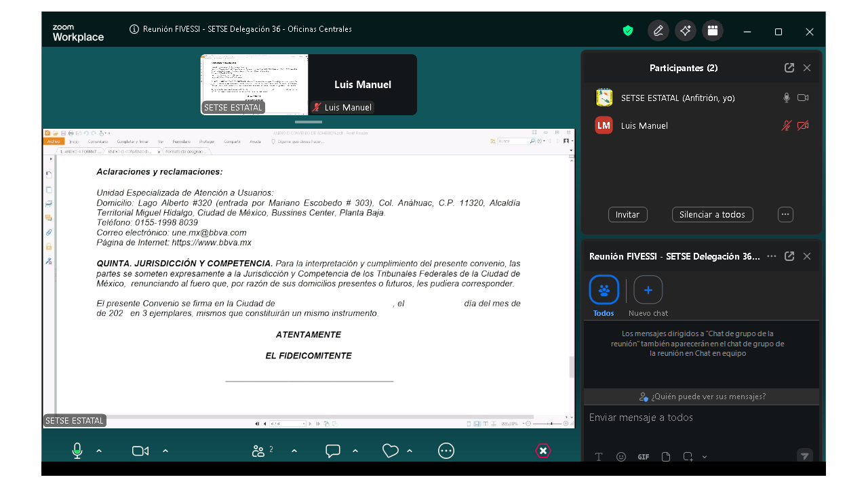Open the Nuevo chat tab
The image size is (868, 488).
[648, 290]
